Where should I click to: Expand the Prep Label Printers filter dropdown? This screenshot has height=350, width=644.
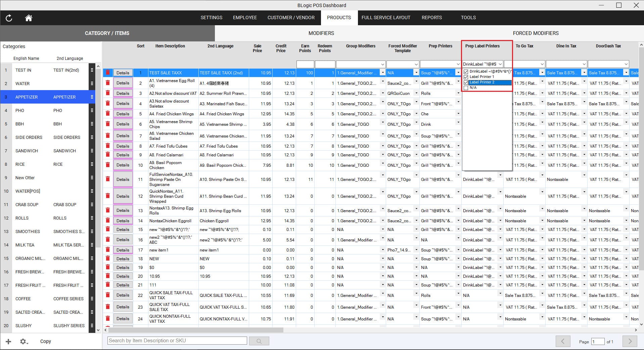coord(500,64)
